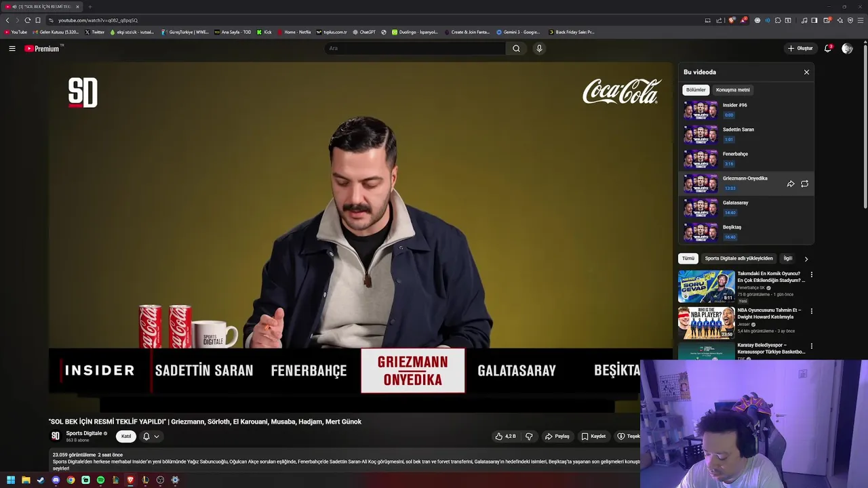Open Gelen Kutusu bookmark
The image size is (868, 488).
pos(56,32)
